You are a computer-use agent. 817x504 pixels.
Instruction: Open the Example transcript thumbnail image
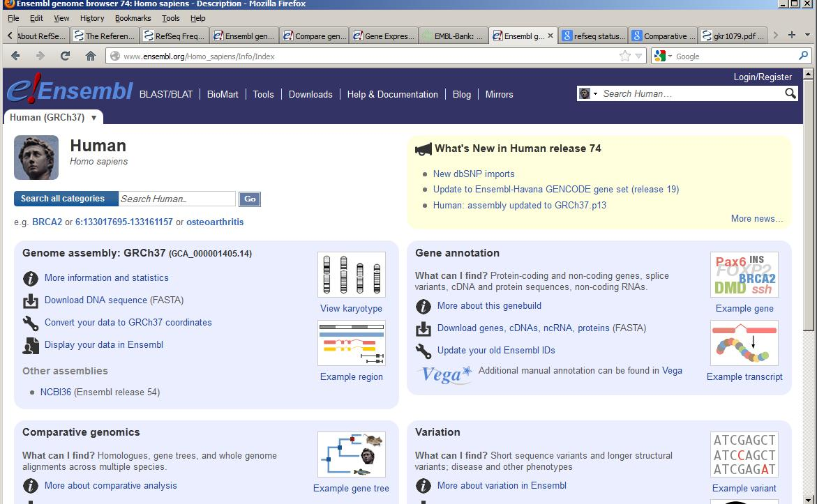pyautogui.click(x=744, y=343)
